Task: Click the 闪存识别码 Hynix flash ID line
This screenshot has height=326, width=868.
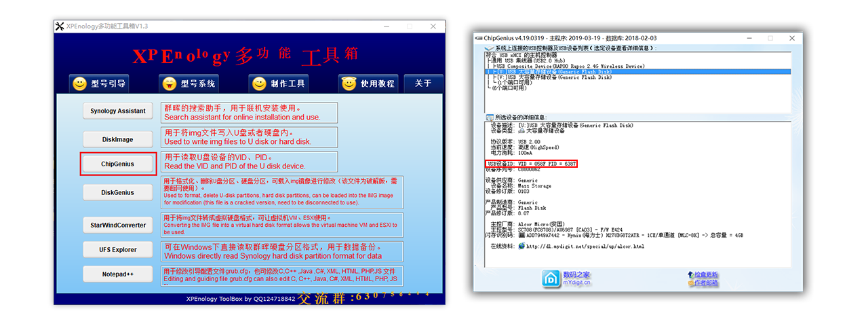Action: [614, 235]
